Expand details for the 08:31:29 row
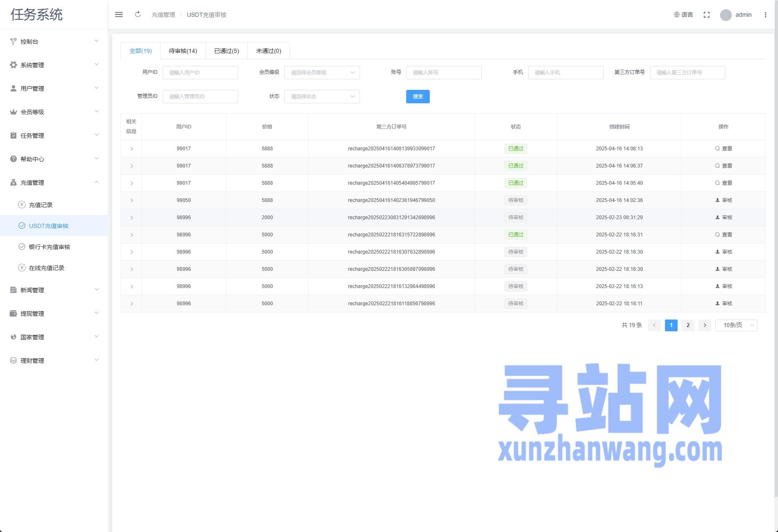This screenshot has height=532, width=778. point(131,218)
